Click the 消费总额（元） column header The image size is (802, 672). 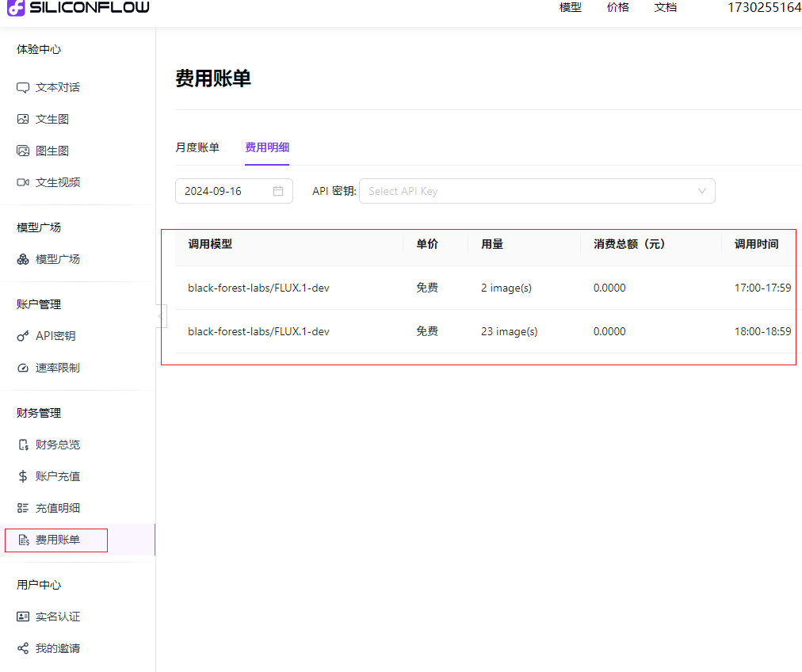(x=629, y=244)
